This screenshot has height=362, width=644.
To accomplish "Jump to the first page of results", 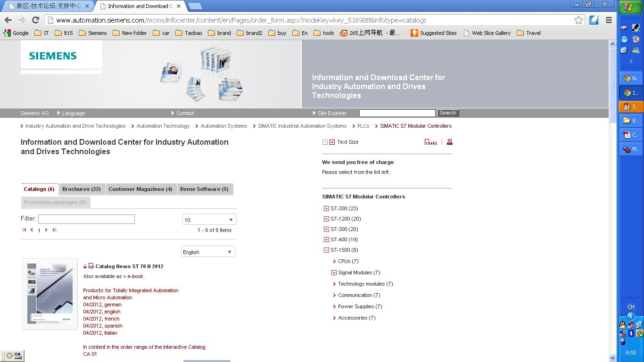I will [24, 230].
